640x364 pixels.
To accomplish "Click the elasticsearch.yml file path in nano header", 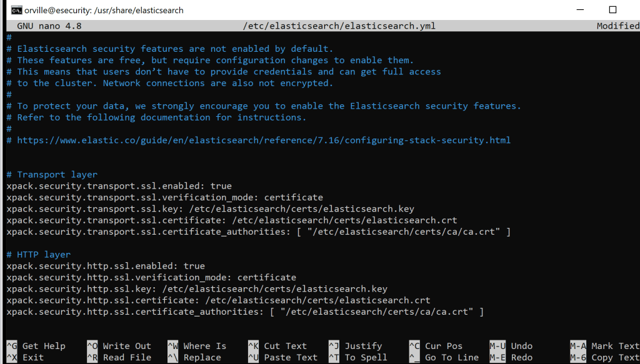I will coord(339,26).
